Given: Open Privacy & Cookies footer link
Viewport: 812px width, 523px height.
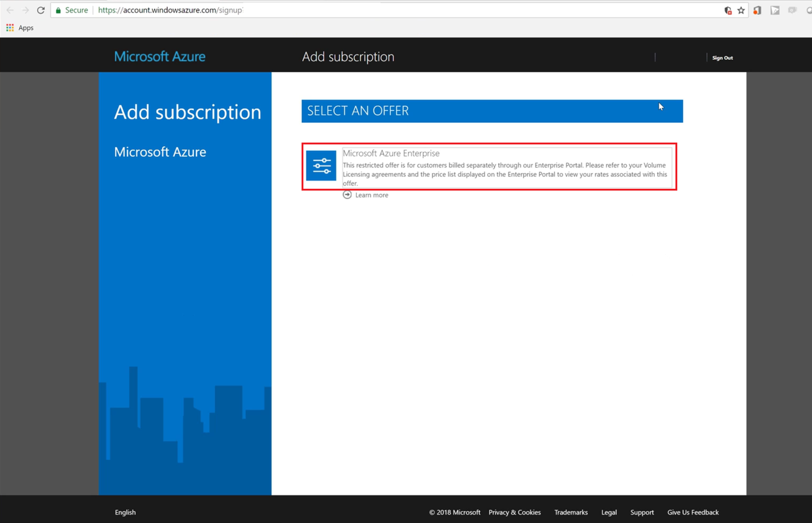Looking at the screenshot, I should pyautogui.click(x=515, y=512).
